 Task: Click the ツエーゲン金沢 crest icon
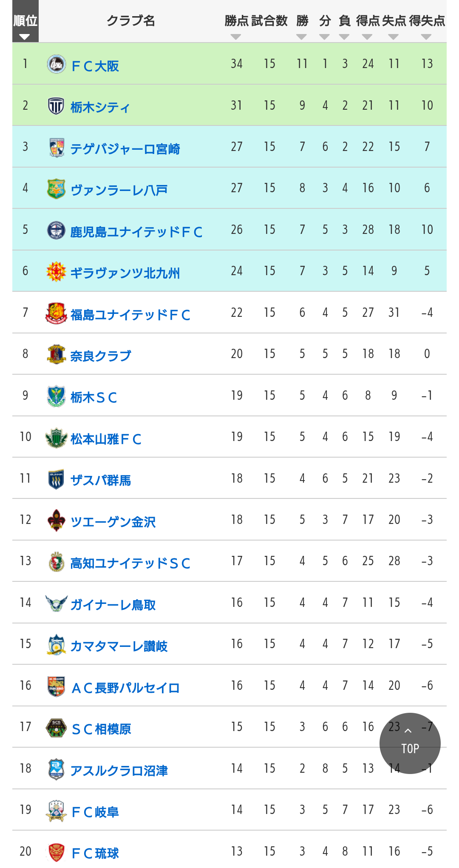pyautogui.click(x=56, y=521)
